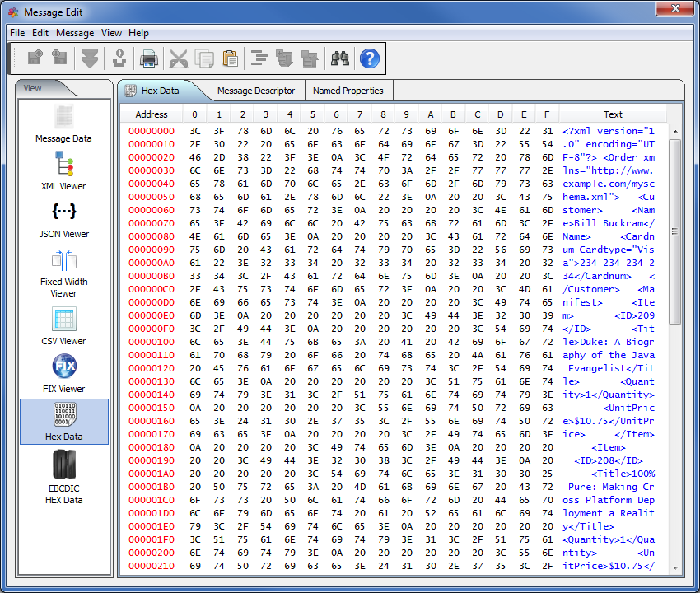Select address 00000000

(152, 131)
